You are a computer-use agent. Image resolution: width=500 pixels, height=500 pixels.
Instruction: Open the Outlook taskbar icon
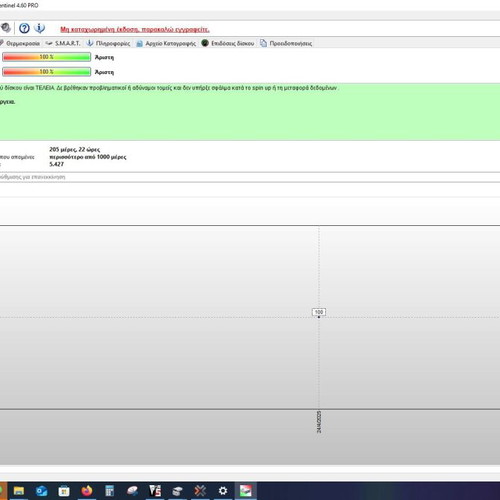42,491
